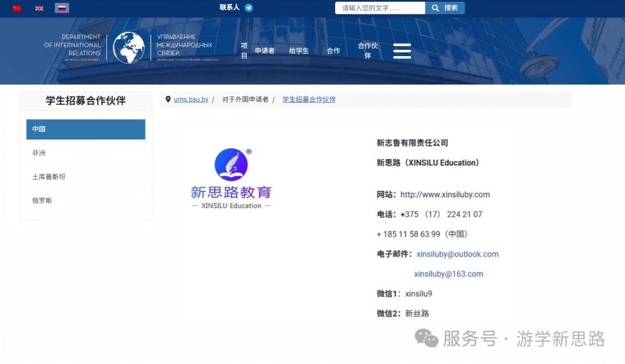Open the hamburger menu icon
This screenshot has height=364, width=625.
pyautogui.click(x=402, y=51)
